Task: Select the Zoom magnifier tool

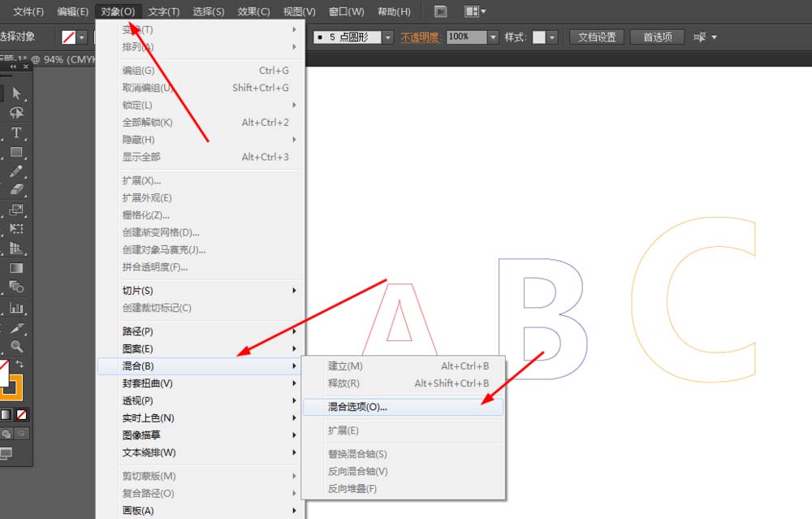Action: (18, 344)
